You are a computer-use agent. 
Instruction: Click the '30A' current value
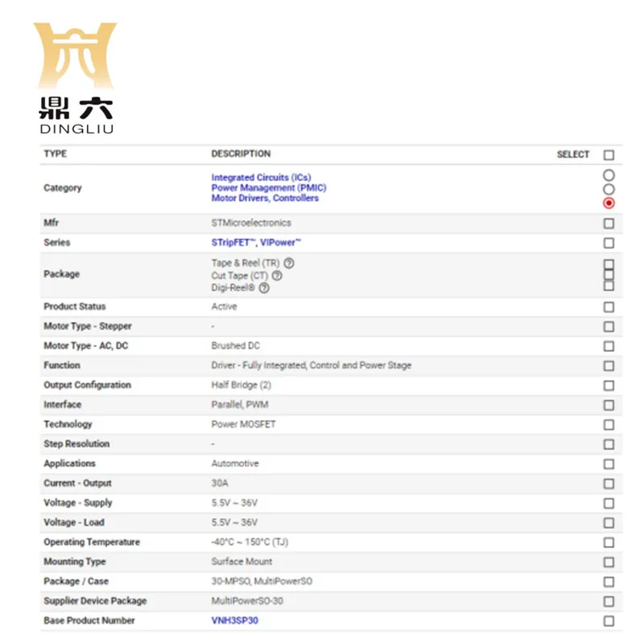[220, 484]
